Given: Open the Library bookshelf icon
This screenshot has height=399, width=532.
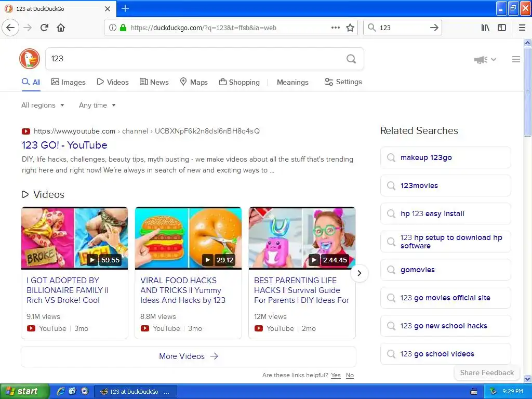Looking at the screenshot, I should (485, 28).
